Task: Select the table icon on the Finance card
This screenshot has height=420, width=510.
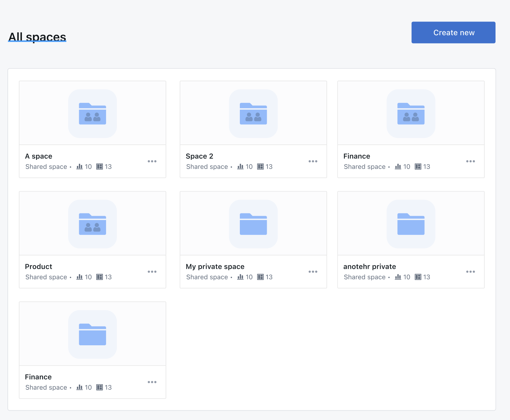Action: coord(418,166)
